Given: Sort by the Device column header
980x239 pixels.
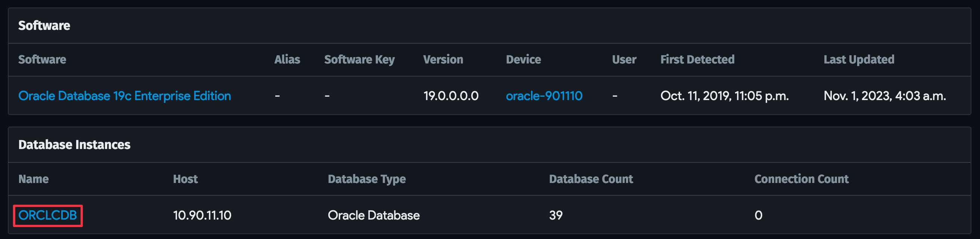Looking at the screenshot, I should click(524, 59).
